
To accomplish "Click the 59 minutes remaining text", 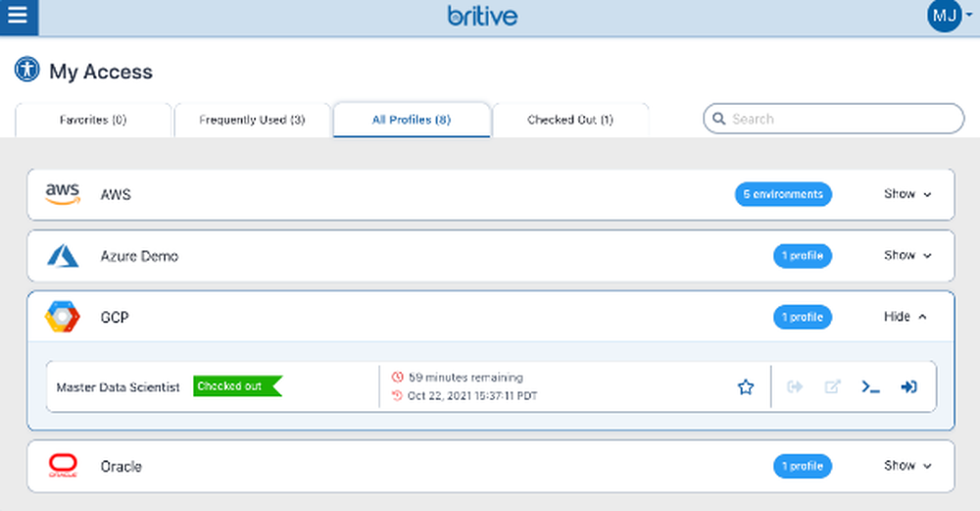I will [x=465, y=378].
